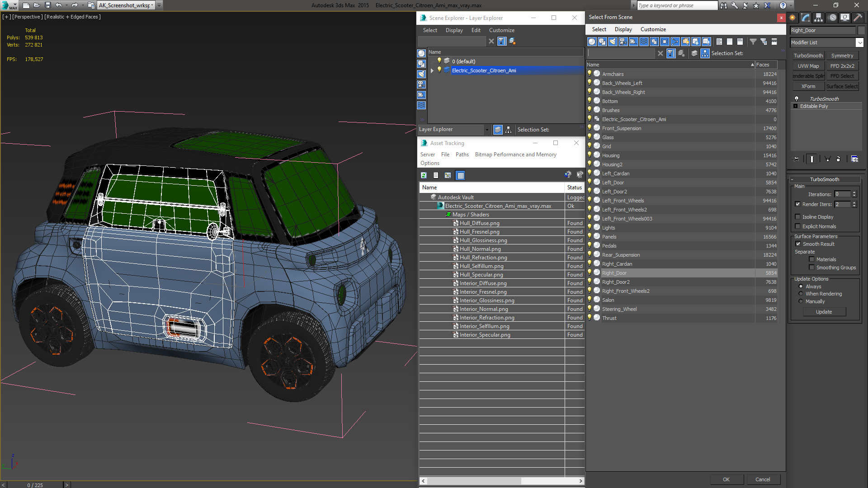868x488 pixels.
Task: Open the workspace selector dropdown
Action: pyautogui.click(x=153, y=5)
